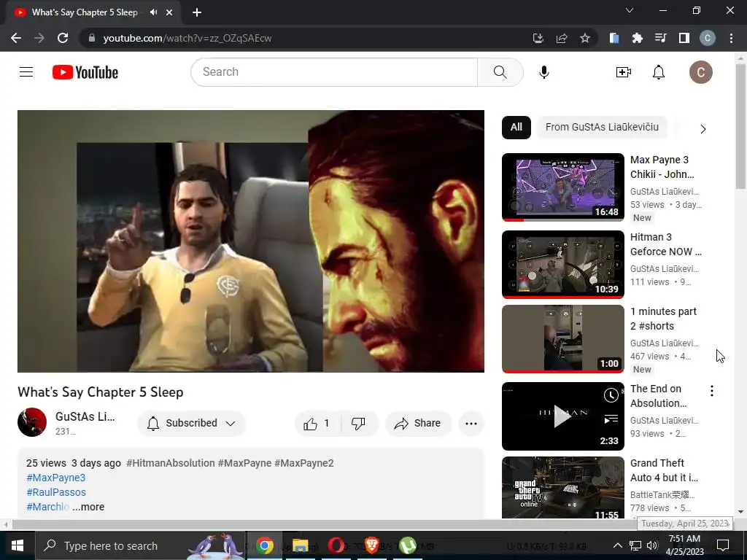This screenshot has height=560, width=747.
Task: Open The End on Absolution title
Action: [659, 396]
